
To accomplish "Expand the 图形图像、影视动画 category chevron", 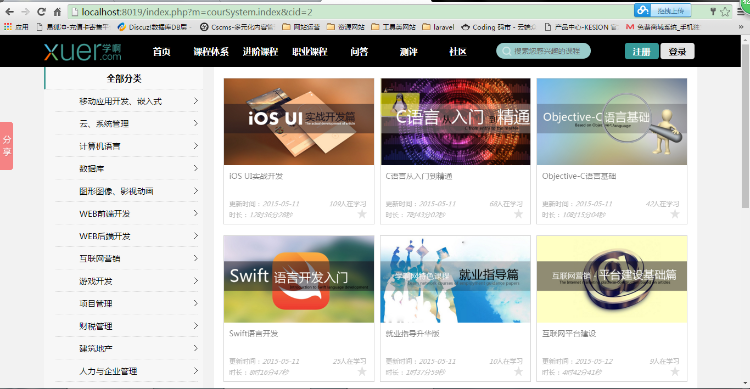I will click(x=196, y=190).
